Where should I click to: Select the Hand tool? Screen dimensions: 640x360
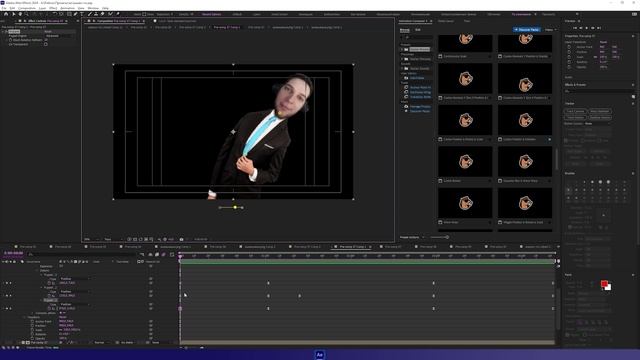(x=20, y=14)
